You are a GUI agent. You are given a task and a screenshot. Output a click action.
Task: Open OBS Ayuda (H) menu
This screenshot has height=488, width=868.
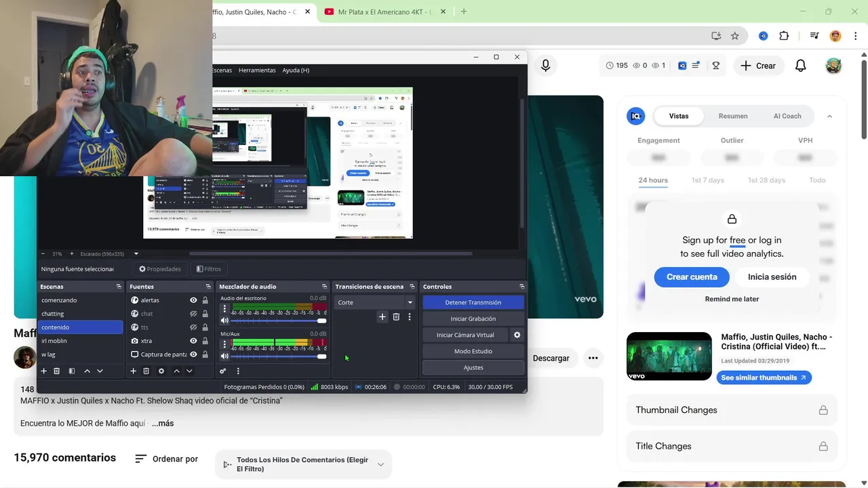(x=296, y=70)
